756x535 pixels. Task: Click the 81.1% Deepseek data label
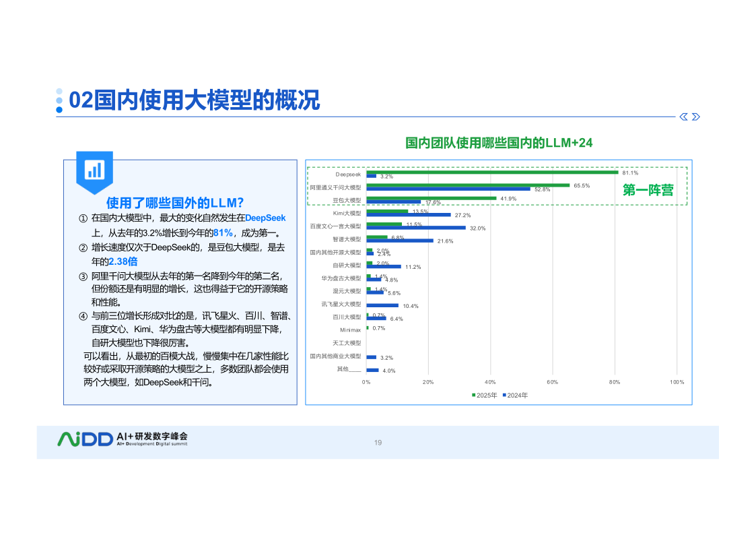tap(630, 172)
